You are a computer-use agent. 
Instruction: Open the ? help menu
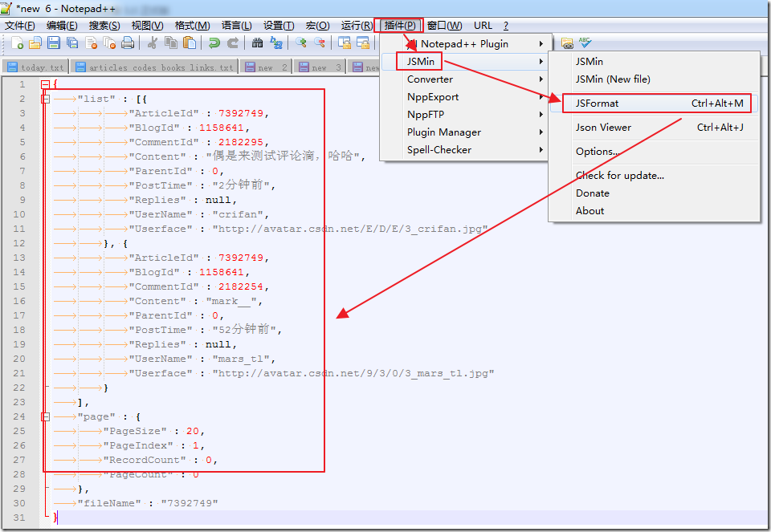click(x=506, y=26)
